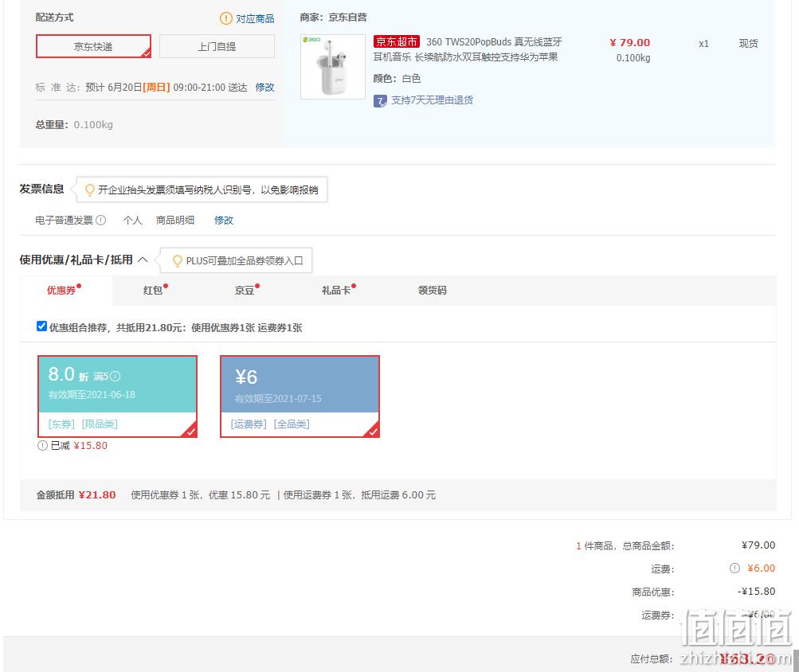Choose the 上门自提 pickup option
The height and width of the screenshot is (672, 799).
pyautogui.click(x=217, y=46)
